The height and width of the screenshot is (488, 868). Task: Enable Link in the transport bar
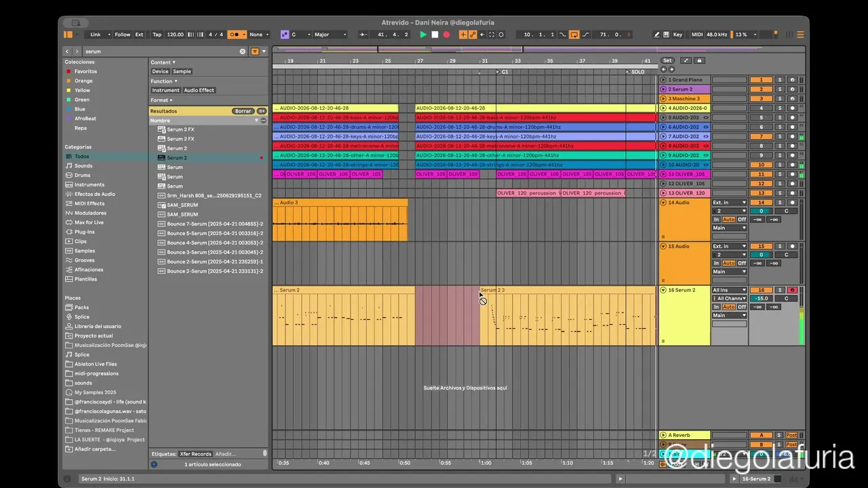95,35
